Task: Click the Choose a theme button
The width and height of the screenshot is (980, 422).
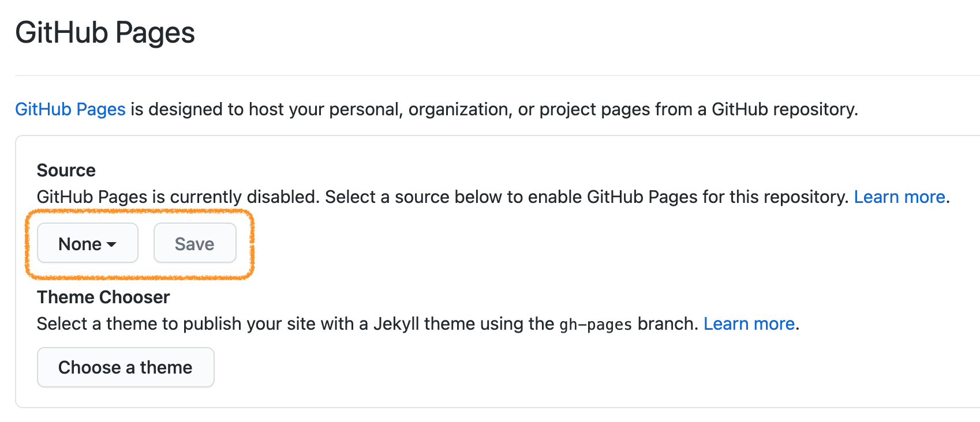Action: [x=125, y=367]
